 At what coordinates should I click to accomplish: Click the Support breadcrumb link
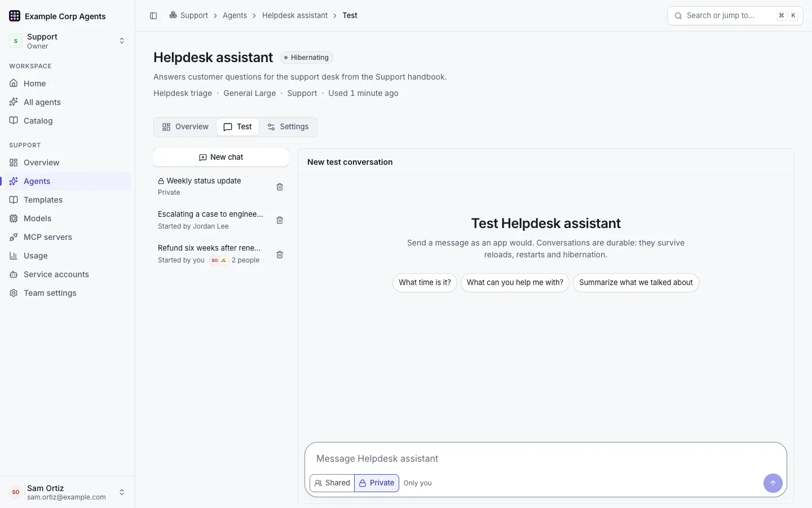pos(188,16)
